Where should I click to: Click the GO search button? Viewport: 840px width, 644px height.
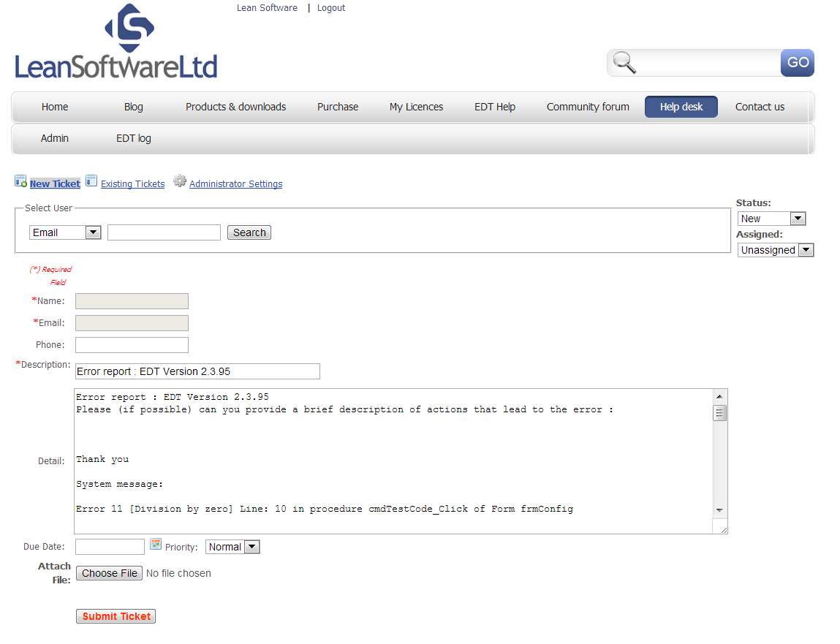(x=797, y=63)
